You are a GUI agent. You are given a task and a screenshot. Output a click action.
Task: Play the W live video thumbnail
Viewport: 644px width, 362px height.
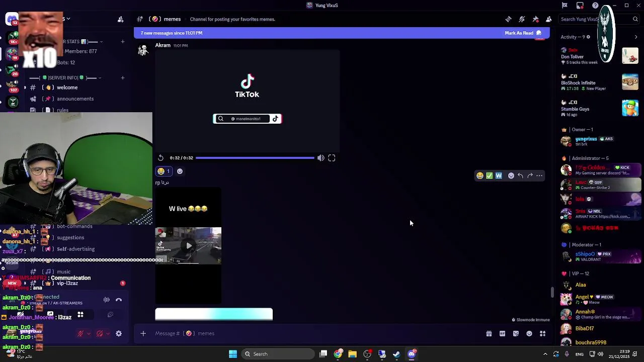(x=189, y=246)
